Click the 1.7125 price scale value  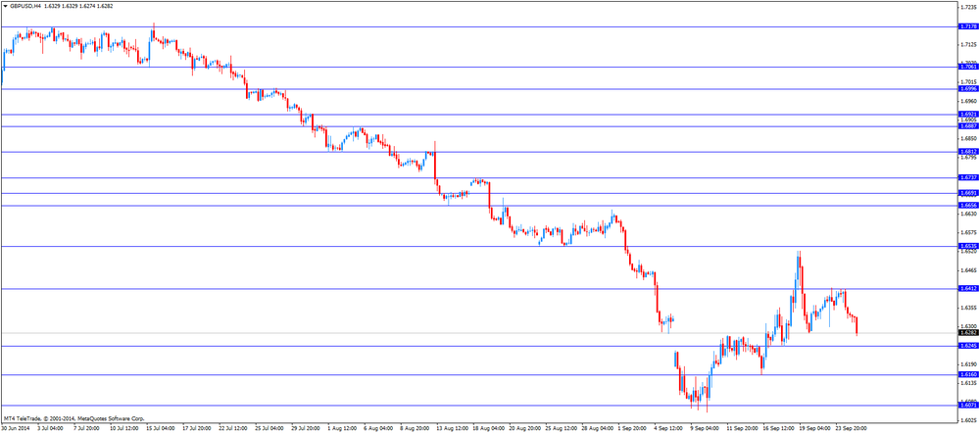[x=969, y=45]
